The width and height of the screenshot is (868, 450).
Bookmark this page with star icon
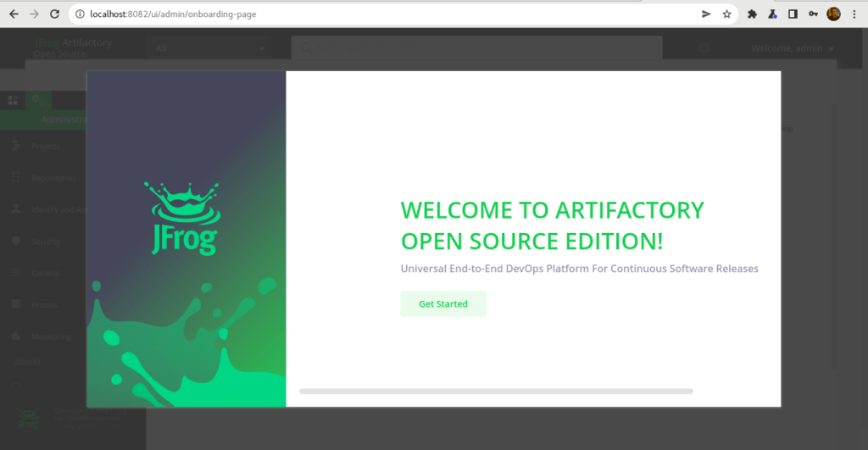coord(726,14)
